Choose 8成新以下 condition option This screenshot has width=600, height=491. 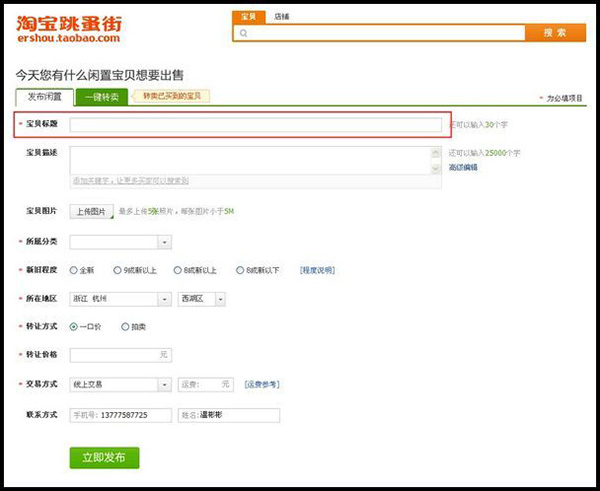[240, 270]
